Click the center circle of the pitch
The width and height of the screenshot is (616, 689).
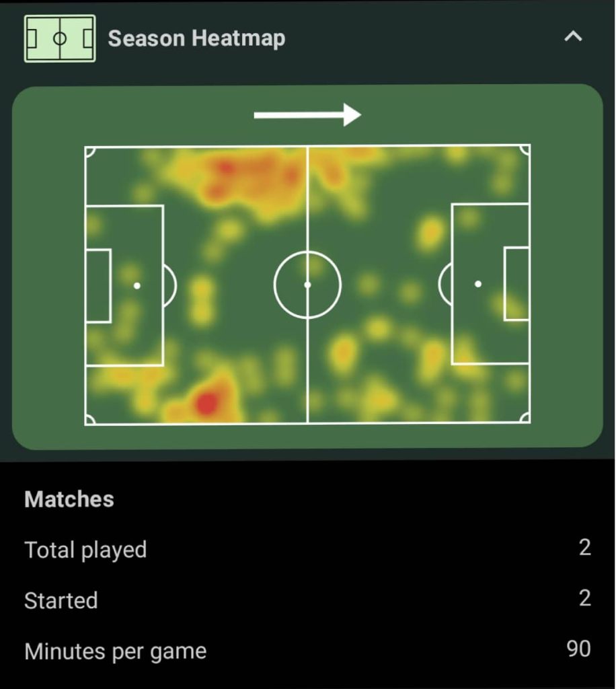(307, 285)
